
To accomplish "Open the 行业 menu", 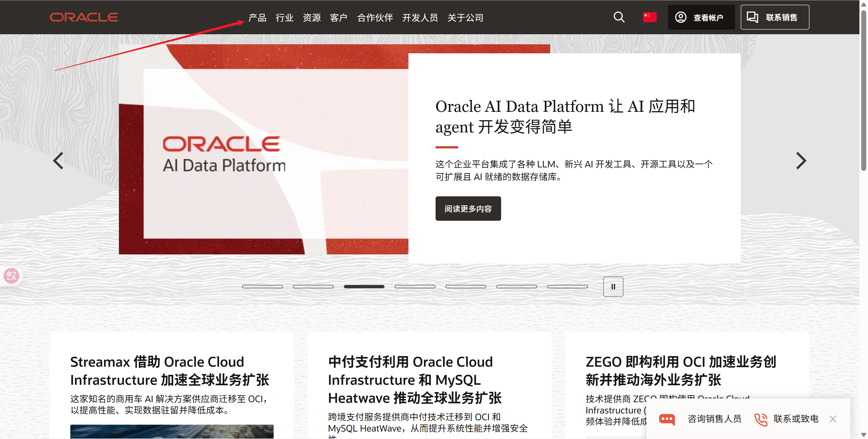I will (x=285, y=18).
